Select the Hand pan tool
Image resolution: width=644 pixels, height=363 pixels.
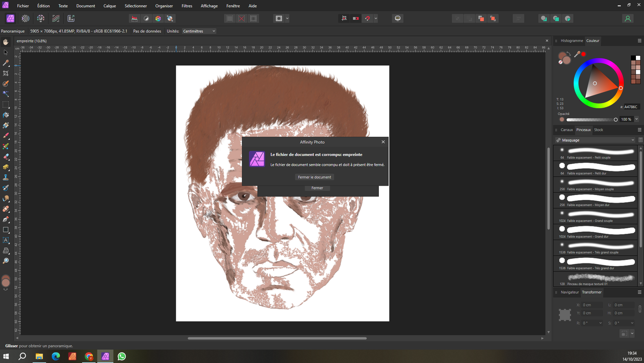point(6,42)
